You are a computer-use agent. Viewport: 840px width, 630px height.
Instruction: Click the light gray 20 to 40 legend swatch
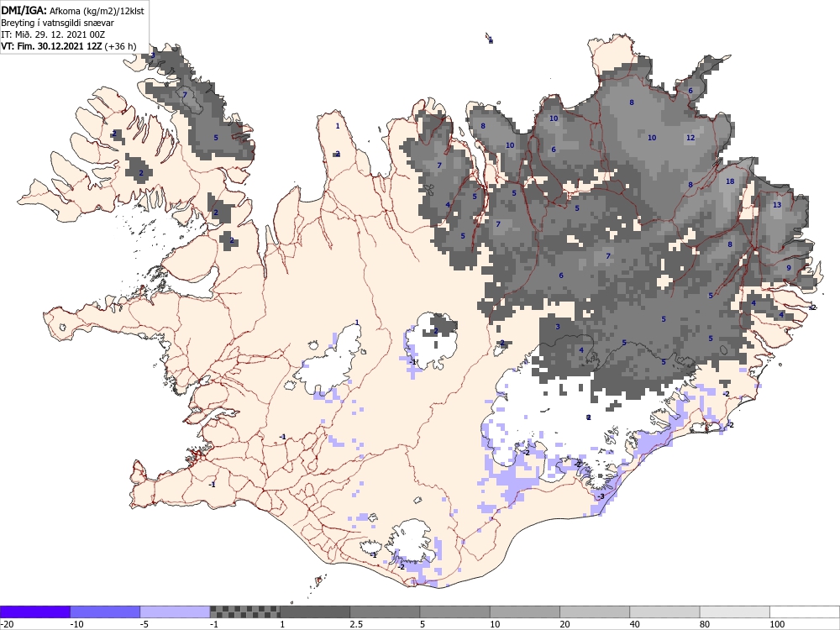[x=595, y=612]
